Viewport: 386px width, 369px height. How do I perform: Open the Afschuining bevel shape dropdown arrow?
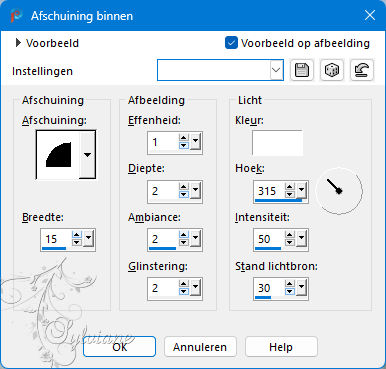[88, 155]
